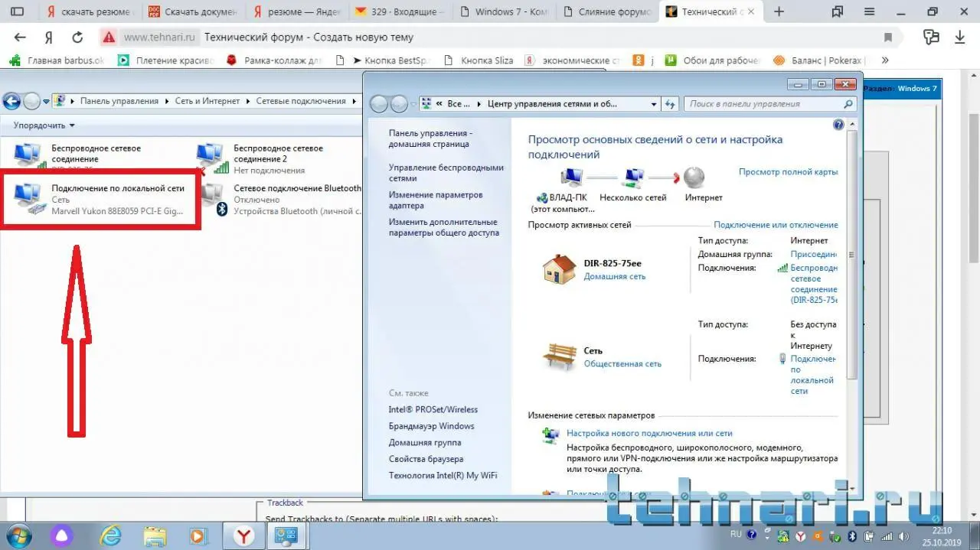Open the browser bookmarks manager icon
The width and height of the screenshot is (980, 550).
(838, 11)
